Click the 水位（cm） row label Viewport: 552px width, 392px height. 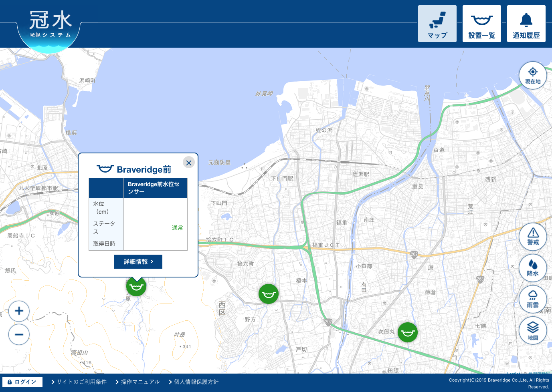pos(106,208)
